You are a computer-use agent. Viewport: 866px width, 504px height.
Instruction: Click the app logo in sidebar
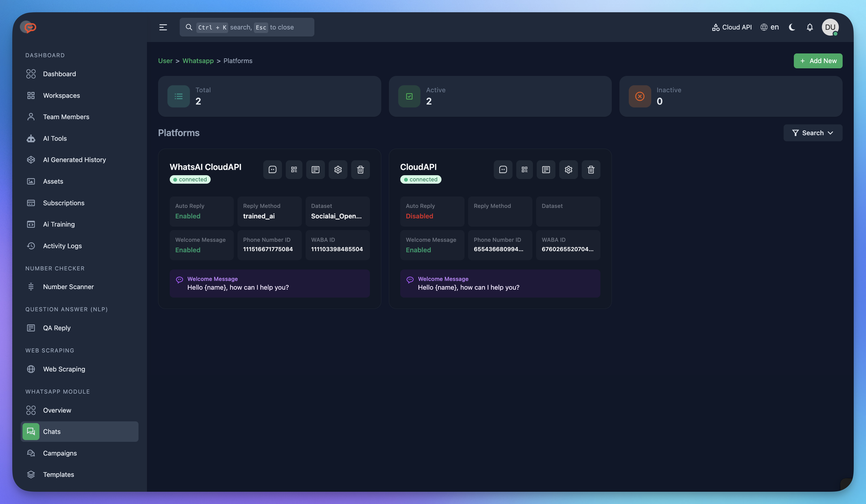29,27
